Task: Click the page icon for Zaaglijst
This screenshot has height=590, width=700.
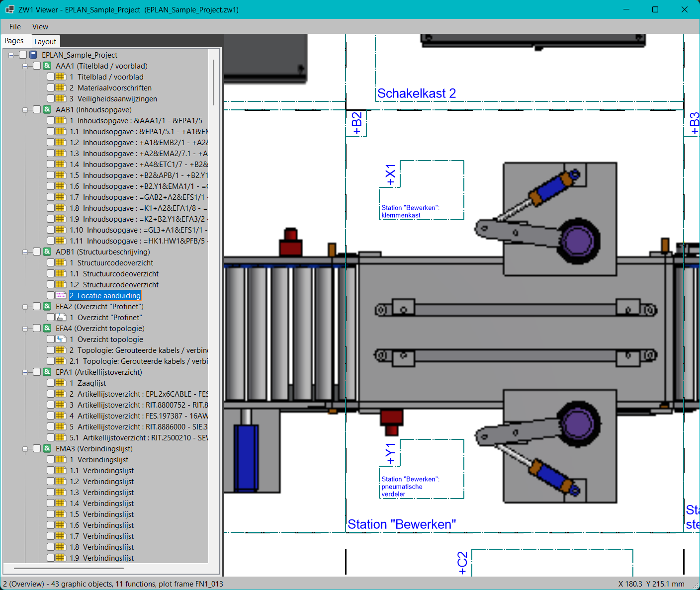Action: point(61,383)
